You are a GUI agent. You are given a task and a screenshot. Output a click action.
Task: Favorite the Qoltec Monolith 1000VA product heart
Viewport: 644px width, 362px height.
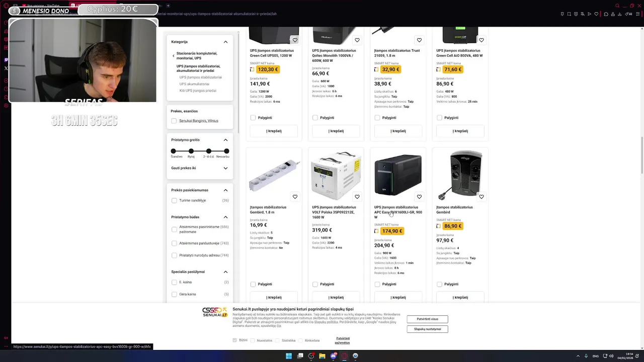(357, 40)
